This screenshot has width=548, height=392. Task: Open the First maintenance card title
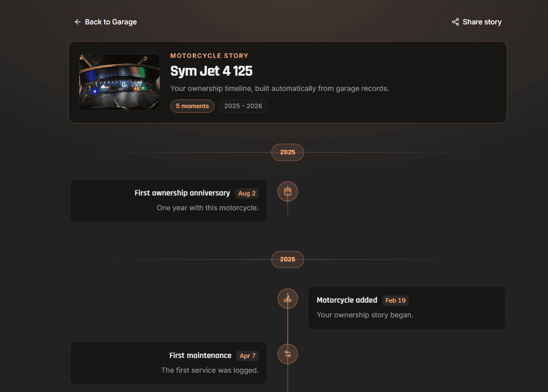coord(200,355)
